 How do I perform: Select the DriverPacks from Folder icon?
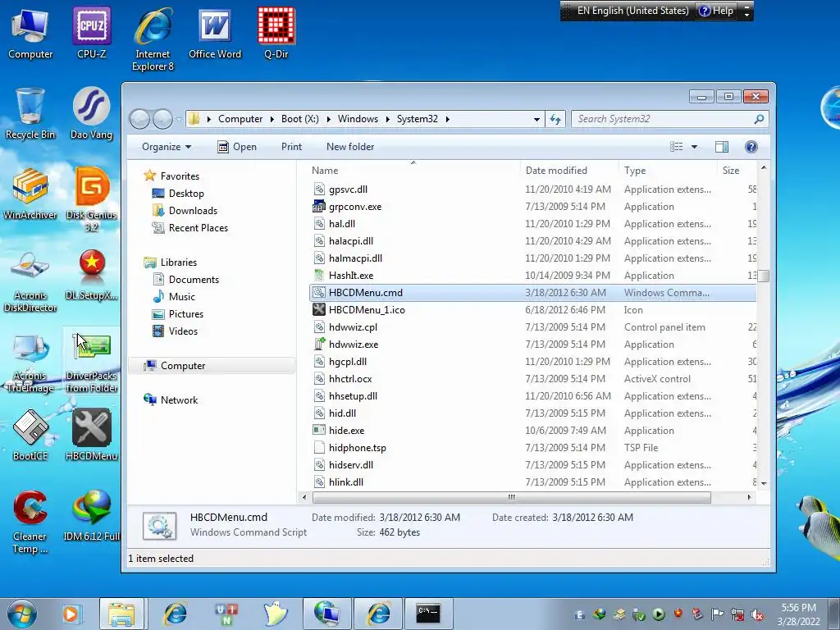point(92,361)
